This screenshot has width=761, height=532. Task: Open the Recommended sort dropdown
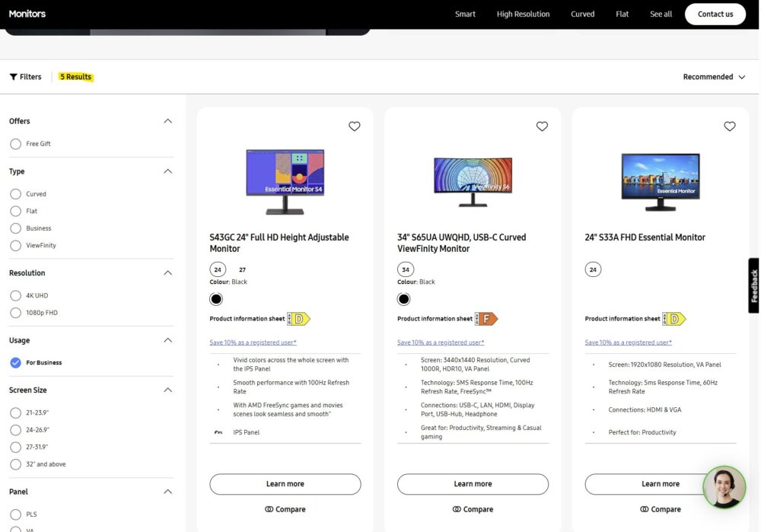tap(714, 77)
